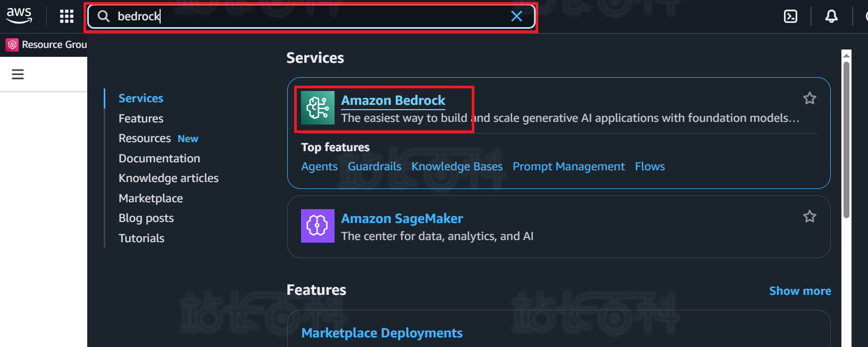Screen dimensions: 868x347
Task: Click the Amazon Bedrock service icon
Action: pyautogui.click(x=318, y=108)
